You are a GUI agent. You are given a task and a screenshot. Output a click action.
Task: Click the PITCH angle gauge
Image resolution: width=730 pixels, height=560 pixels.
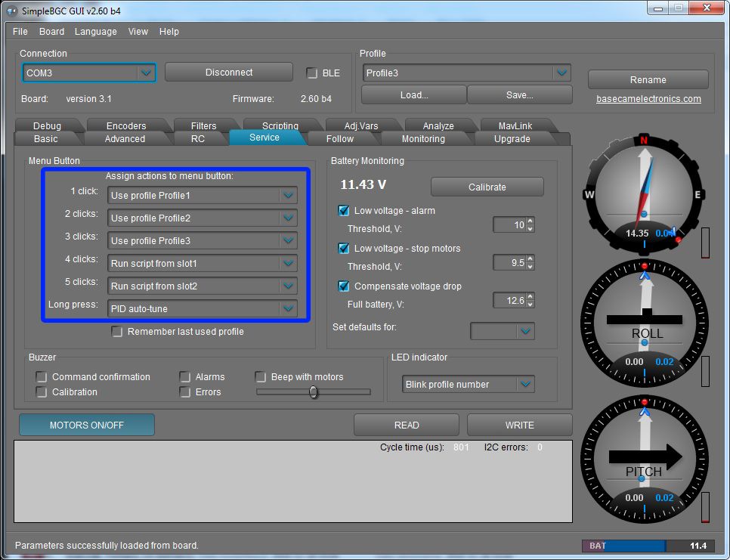[645, 460]
